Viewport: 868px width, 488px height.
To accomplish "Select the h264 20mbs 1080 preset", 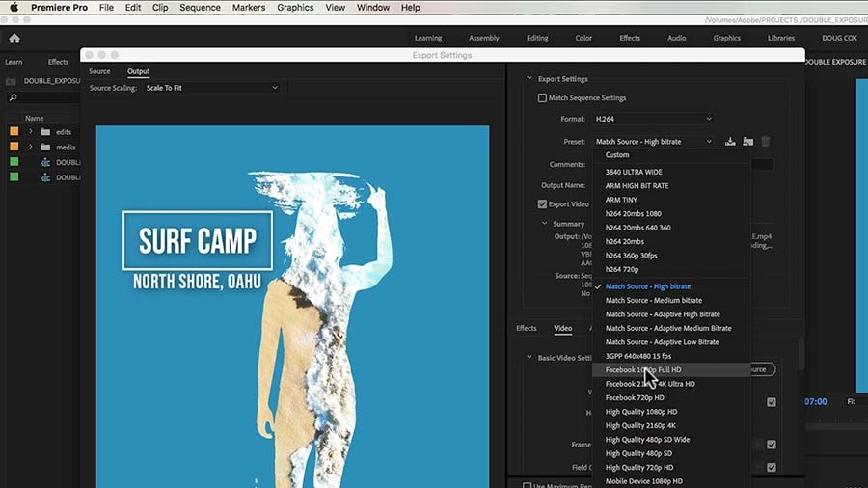I will 671,213.
